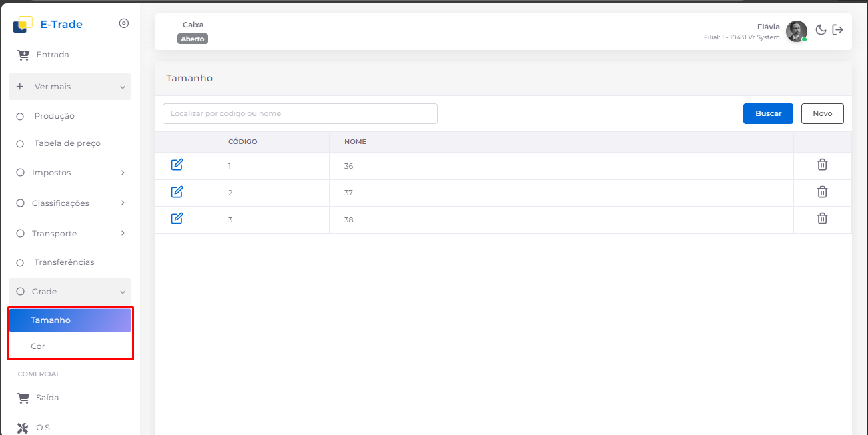Click the search by code or name field

pos(300,113)
